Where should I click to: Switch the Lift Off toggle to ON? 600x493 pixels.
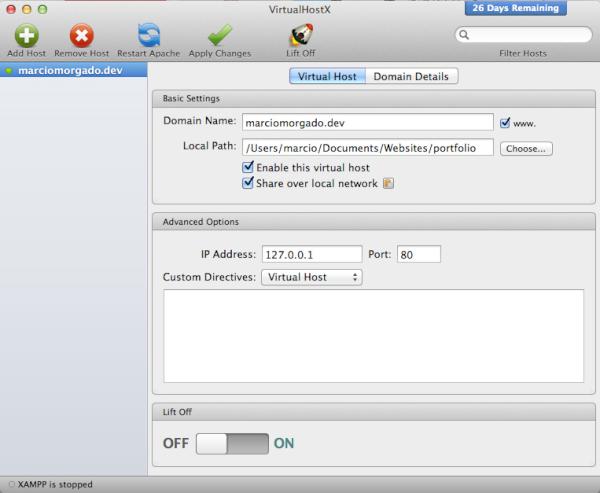232,444
